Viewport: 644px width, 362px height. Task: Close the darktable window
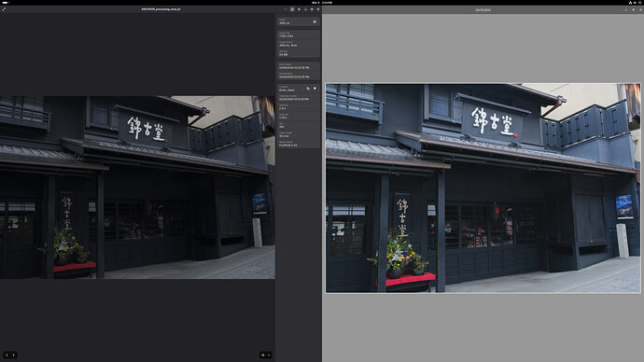tap(639, 9)
